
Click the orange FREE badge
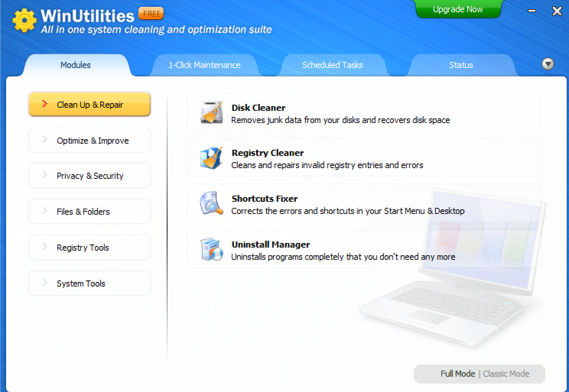point(151,14)
